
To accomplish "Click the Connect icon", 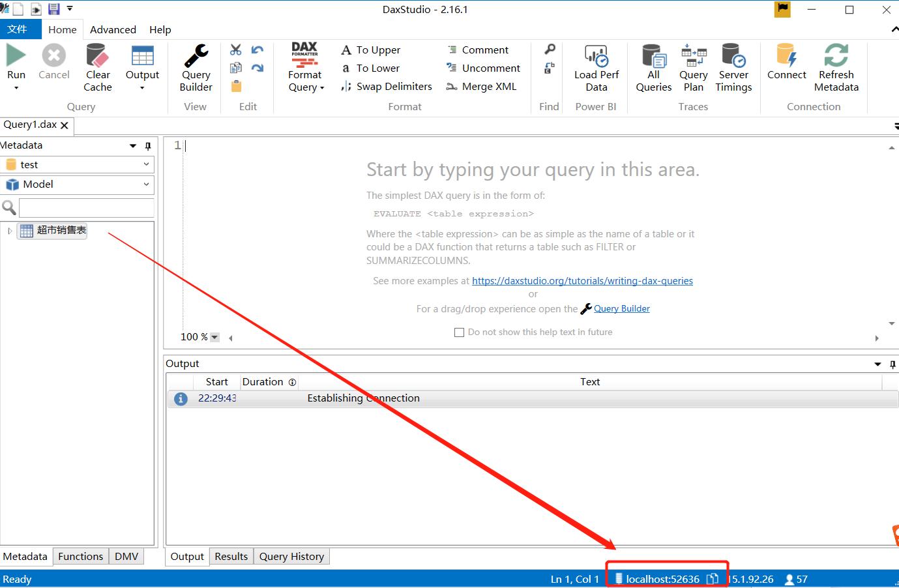I will [x=786, y=56].
